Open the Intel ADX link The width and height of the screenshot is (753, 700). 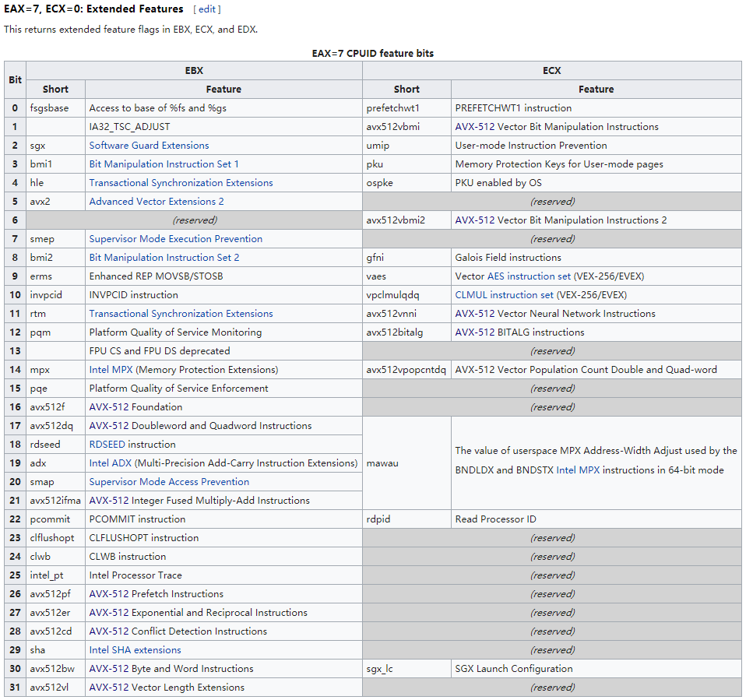pos(111,464)
